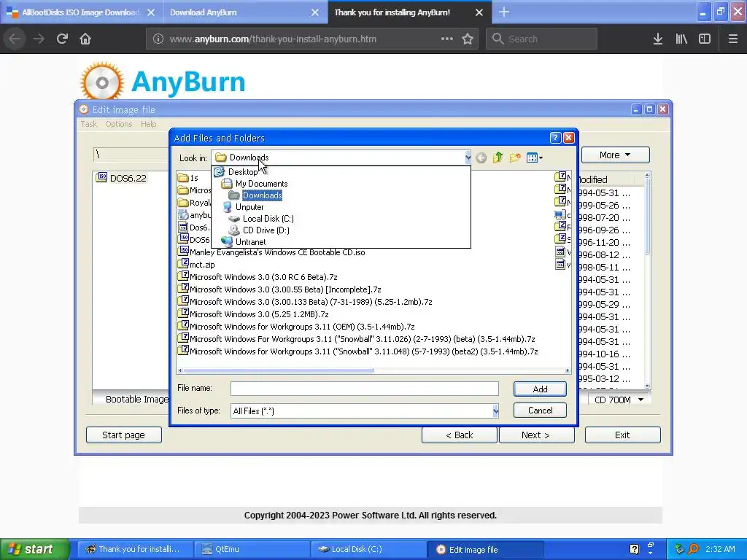Image resolution: width=747 pixels, height=560 pixels.
Task: Open the CD 700M capacity dropdown
Action: click(x=619, y=400)
